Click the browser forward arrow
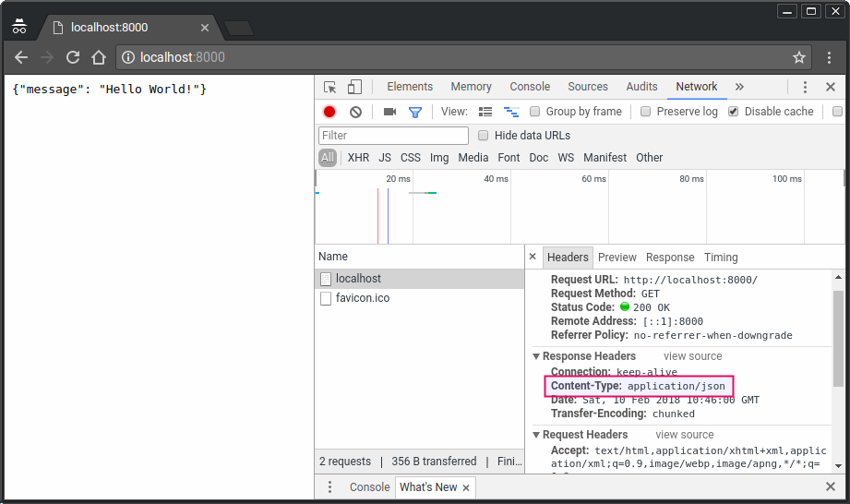The image size is (850, 504). click(x=47, y=57)
